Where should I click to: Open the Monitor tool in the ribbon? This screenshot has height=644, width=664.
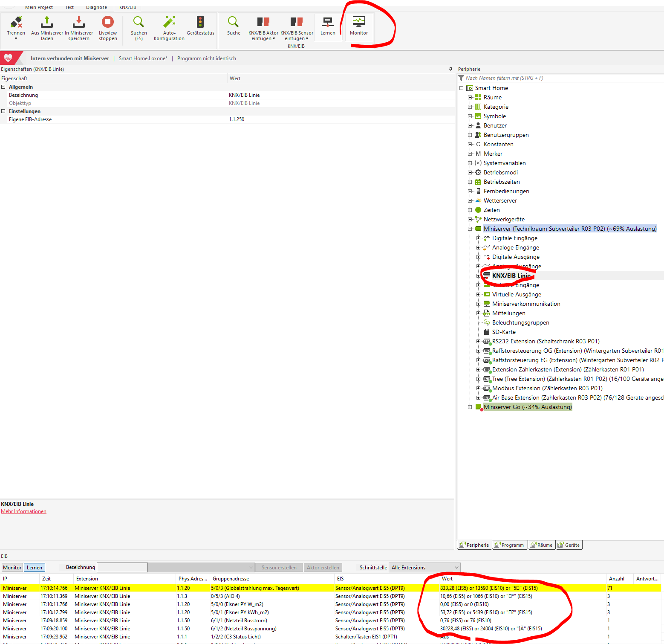tap(359, 26)
